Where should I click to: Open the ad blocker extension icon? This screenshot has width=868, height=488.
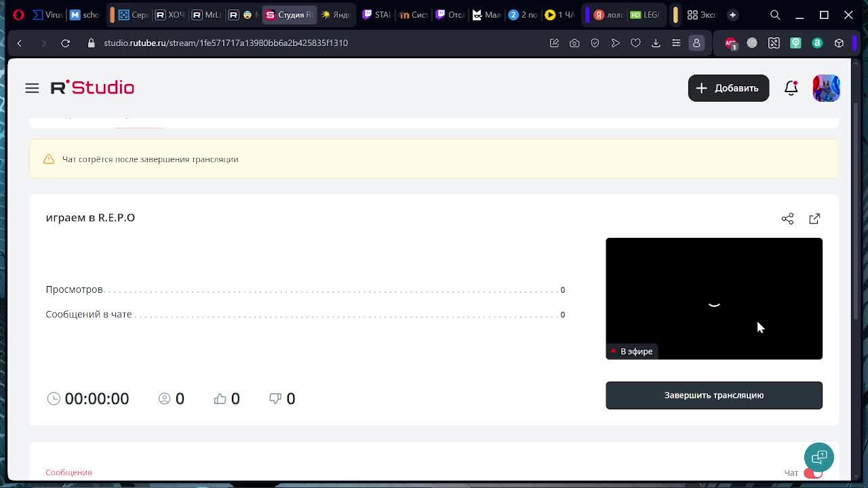coord(730,43)
